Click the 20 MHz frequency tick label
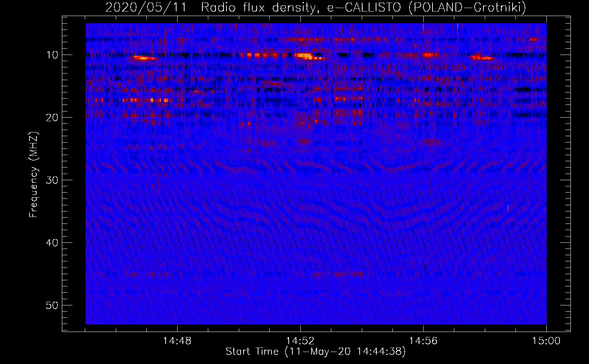This screenshot has width=589, height=364. [x=52, y=118]
